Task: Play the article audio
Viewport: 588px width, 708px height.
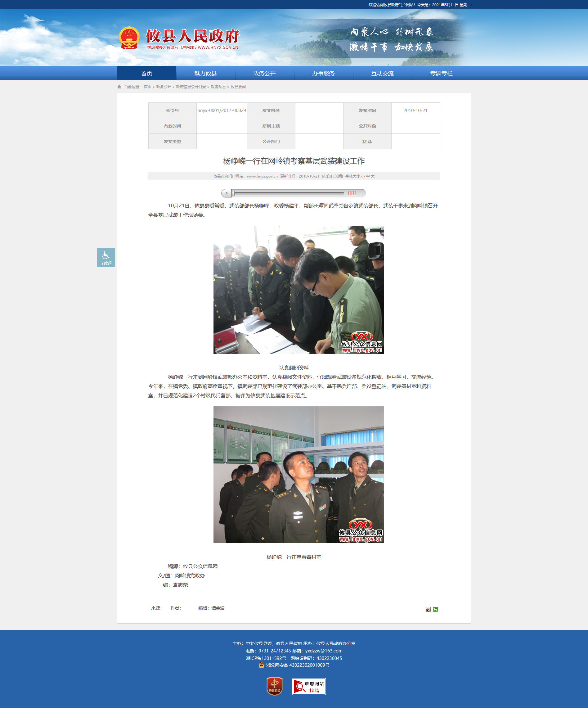Action: (x=227, y=193)
